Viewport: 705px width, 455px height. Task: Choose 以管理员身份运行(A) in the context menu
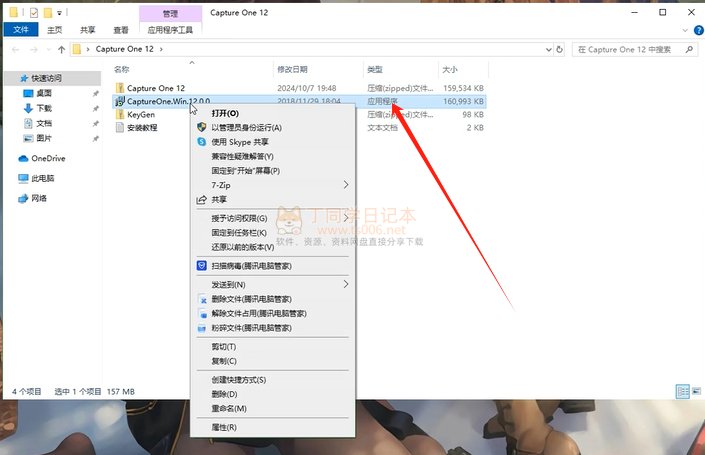272,128
